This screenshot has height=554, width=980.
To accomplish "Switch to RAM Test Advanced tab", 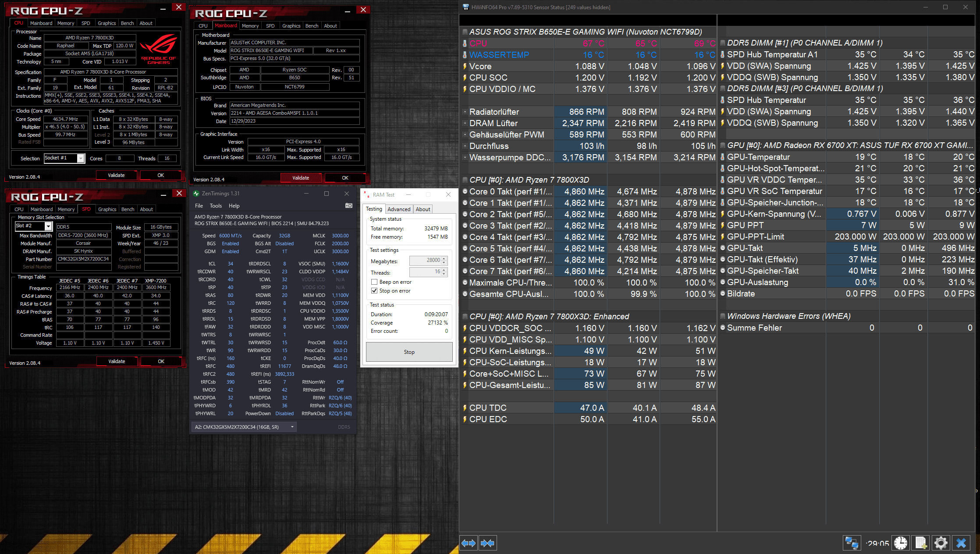I will pyautogui.click(x=399, y=209).
